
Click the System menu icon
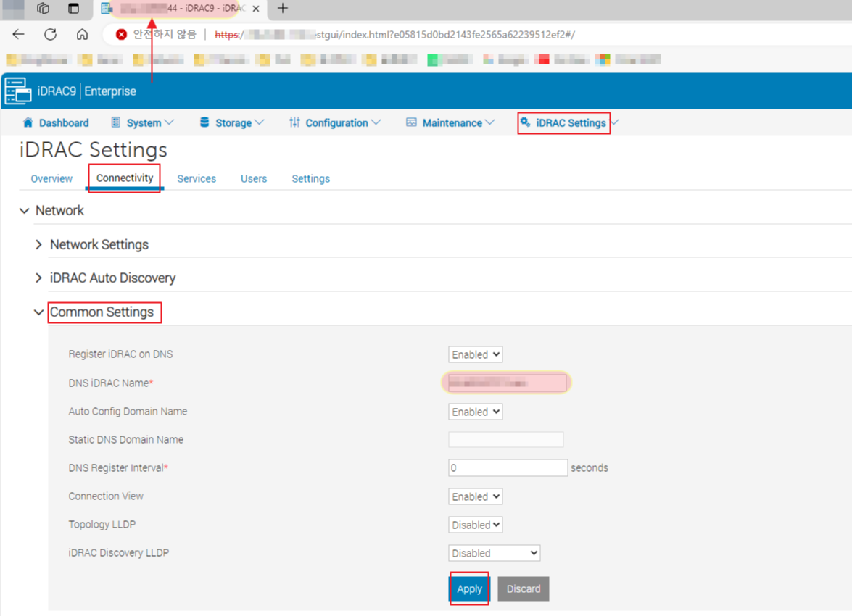116,122
